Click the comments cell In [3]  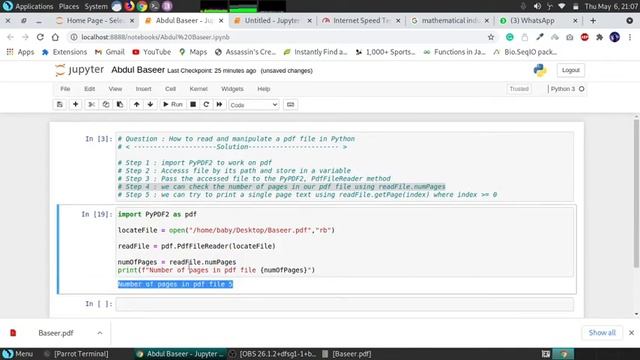pos(344,167)
